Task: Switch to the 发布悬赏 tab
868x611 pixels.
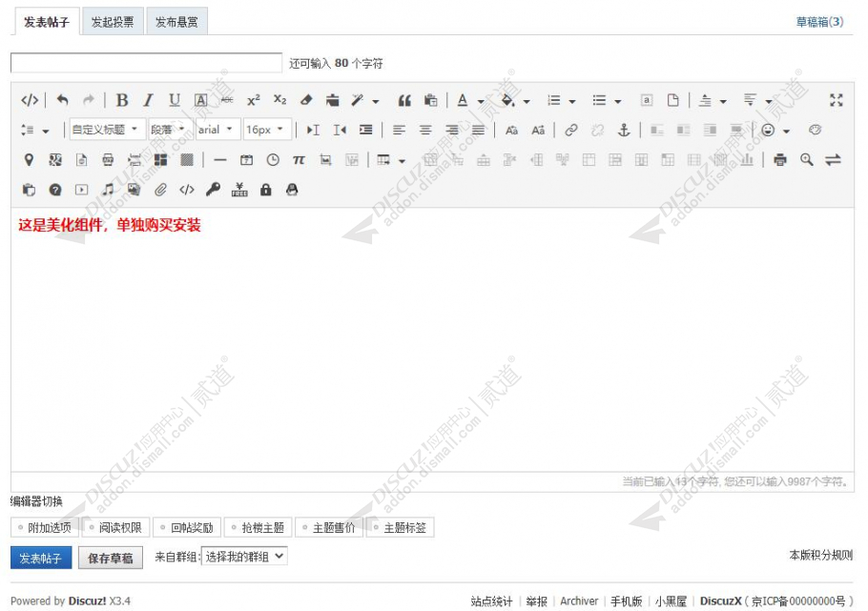Action: tap(176, 22)
